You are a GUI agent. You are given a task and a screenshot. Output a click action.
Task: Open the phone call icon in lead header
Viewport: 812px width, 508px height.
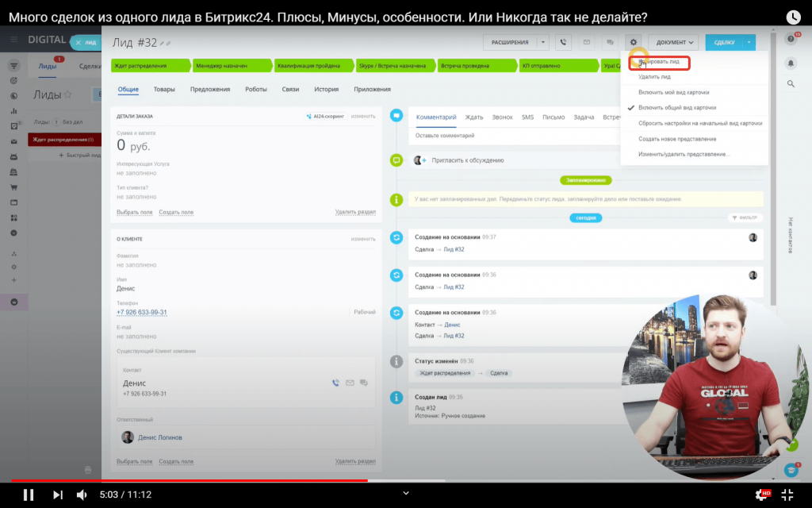coord(564,43)
